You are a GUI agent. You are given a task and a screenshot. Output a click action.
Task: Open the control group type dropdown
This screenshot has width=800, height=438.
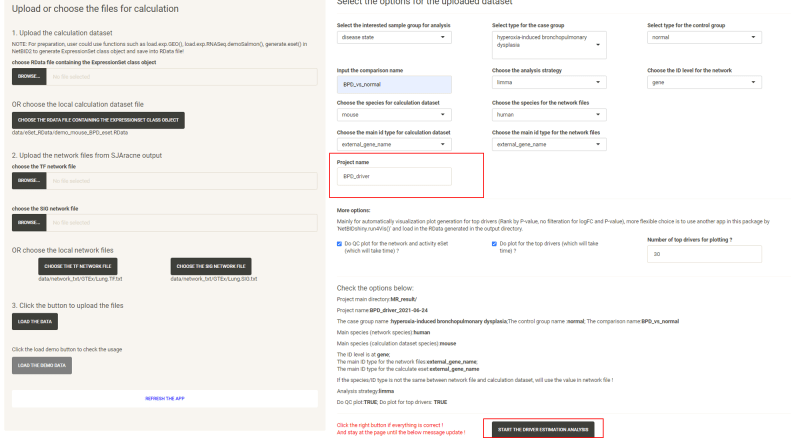tap(704, 37)
